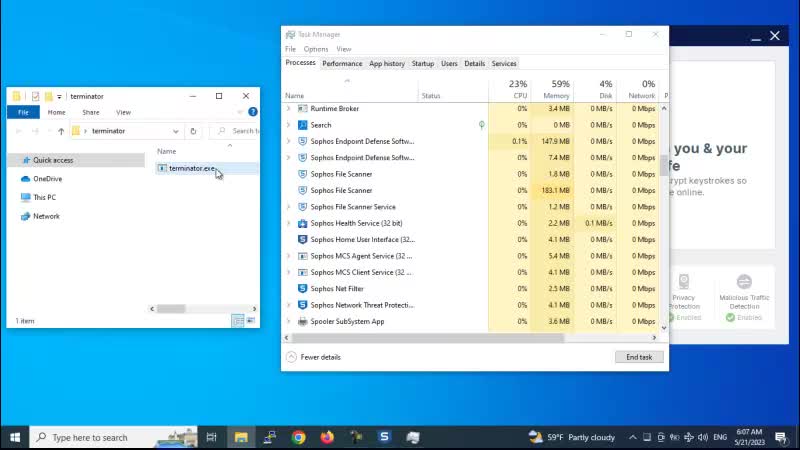Screen dimensions: 800x450
Task: Switch to the Startup tab
Action: [422, 64]
